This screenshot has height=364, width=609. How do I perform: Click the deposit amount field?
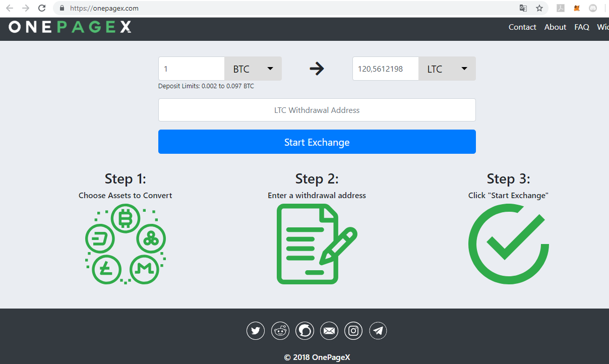click(192, 69)
